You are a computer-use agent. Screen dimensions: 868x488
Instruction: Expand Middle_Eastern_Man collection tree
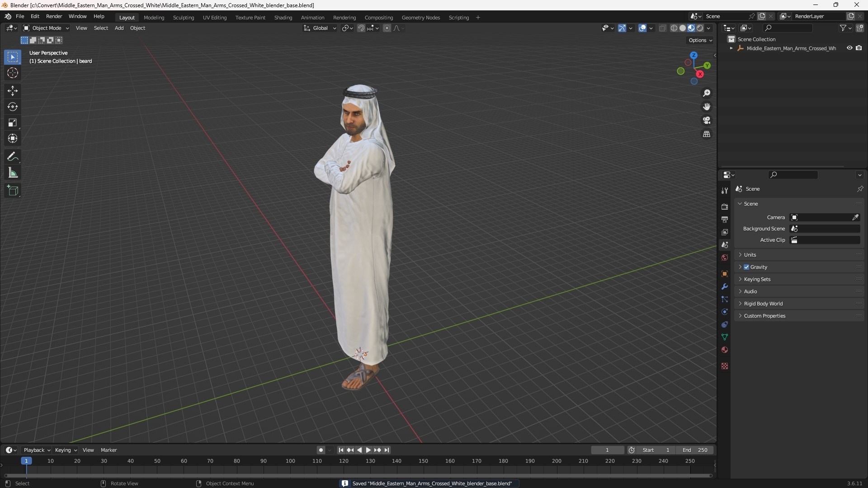coord(731,48)
